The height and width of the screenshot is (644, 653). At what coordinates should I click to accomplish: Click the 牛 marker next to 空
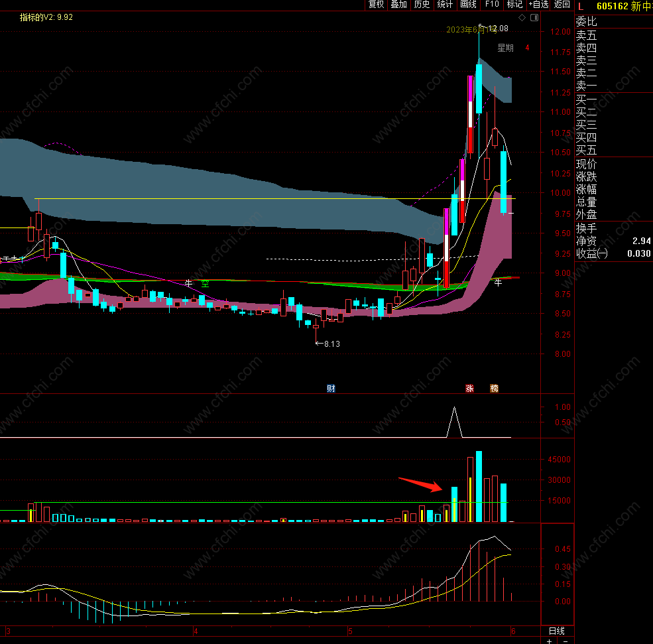click(189, 283)
